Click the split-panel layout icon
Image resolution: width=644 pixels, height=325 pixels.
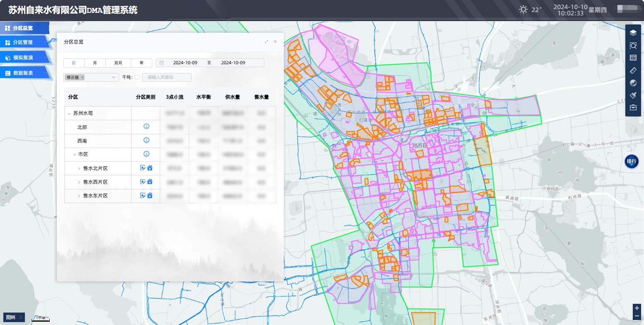click(633, 58)
